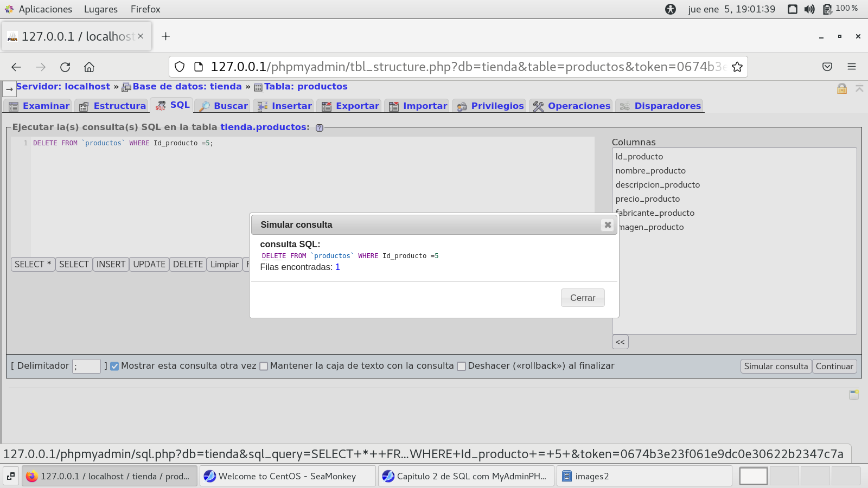The width and height of the screenshot is (868, 488).
Task: Bookmark this page with the star icon
Action: tap(737, 67)
